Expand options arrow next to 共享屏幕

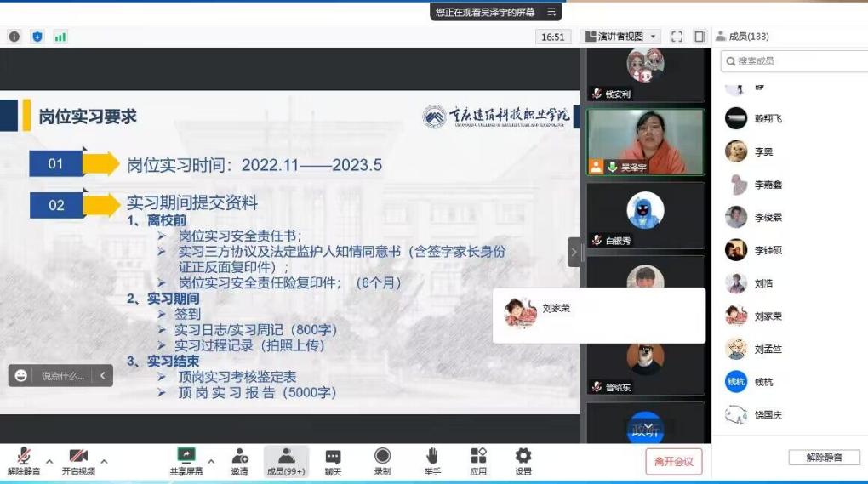coord(211,462)
